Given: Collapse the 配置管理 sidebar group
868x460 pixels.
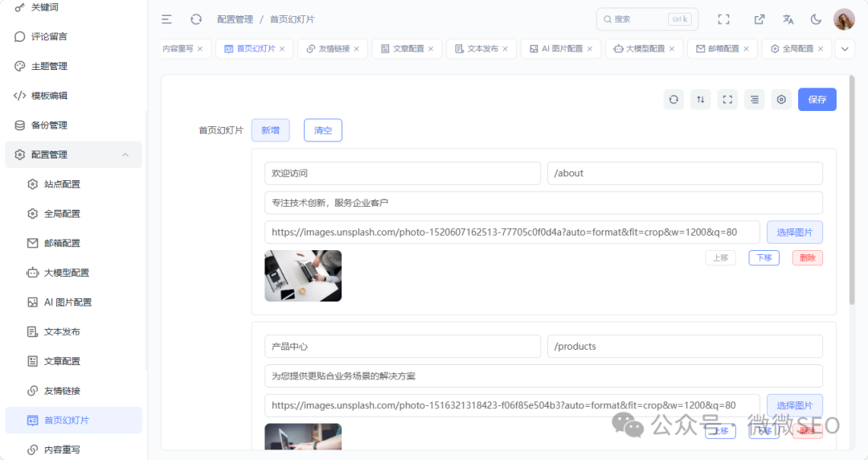Looking at the screenshot, I should click(x=74, y=154).
